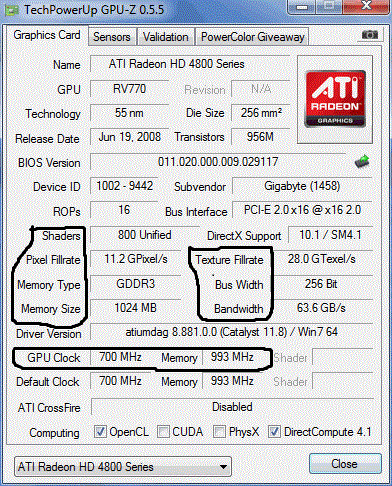Click the BIOS Version value field

pyautogui.click(x=218, y=162)
